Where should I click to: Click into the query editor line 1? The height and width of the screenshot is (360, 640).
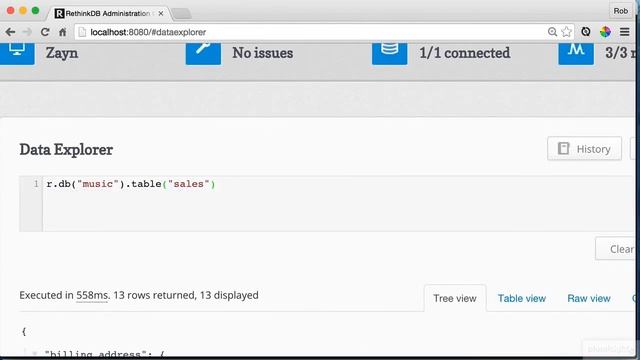339,184
